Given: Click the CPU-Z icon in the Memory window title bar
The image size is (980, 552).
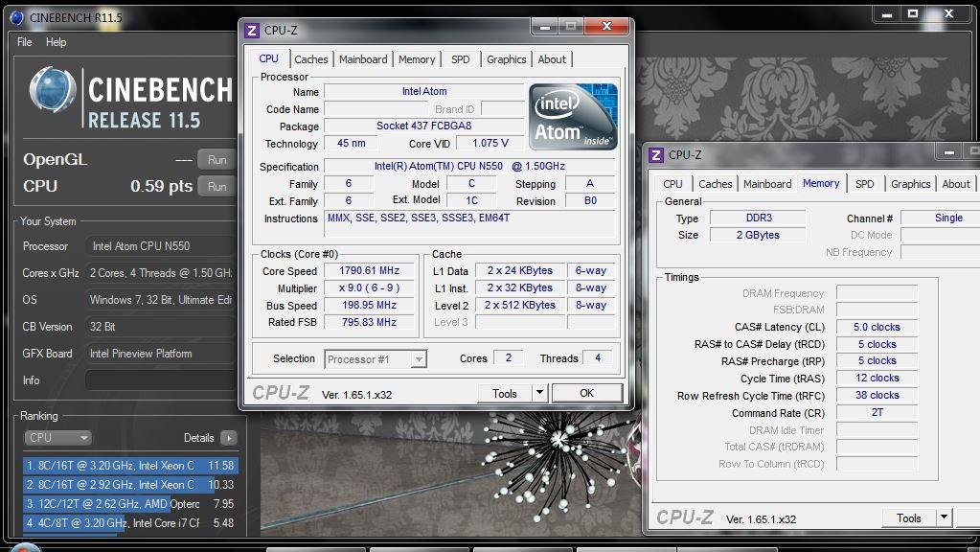Looking at the screenshot, I should (x=656, y=155).
